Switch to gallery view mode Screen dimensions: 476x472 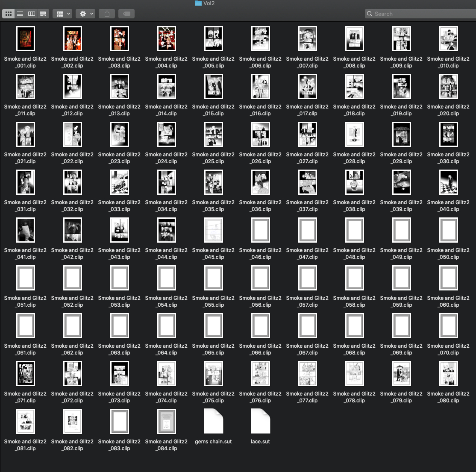tap(43, 14)
